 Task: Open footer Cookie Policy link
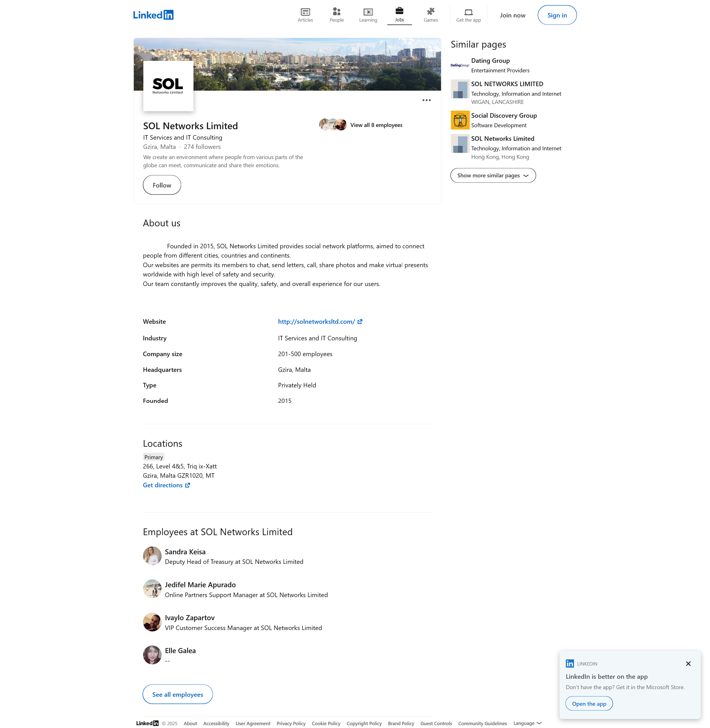pyautogui.click(x=326, y=723)
